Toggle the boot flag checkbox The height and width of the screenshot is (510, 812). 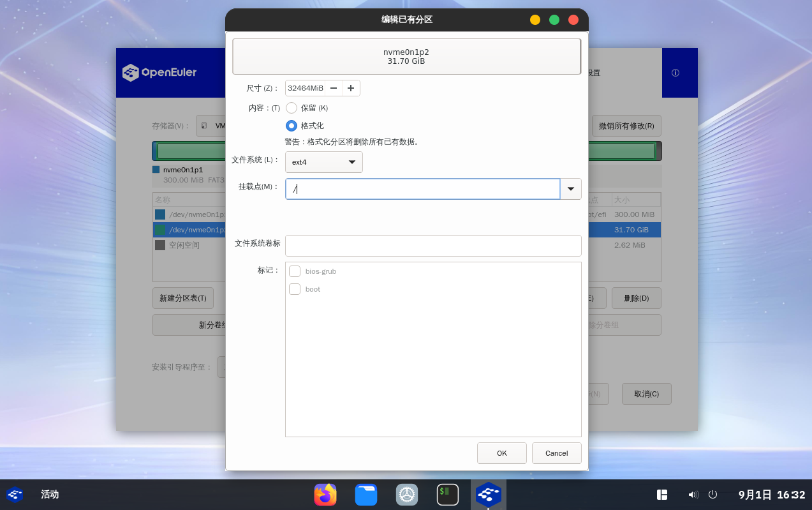(x=295, y=289)
